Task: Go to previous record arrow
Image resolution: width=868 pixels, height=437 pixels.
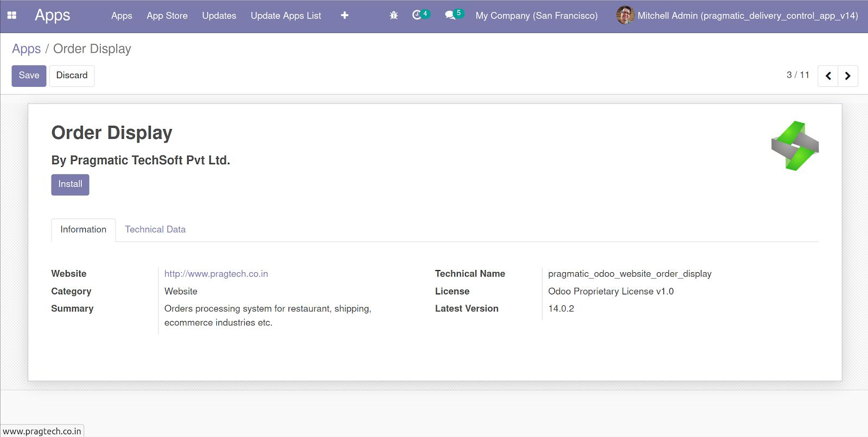Action: [x=828, y=76]
